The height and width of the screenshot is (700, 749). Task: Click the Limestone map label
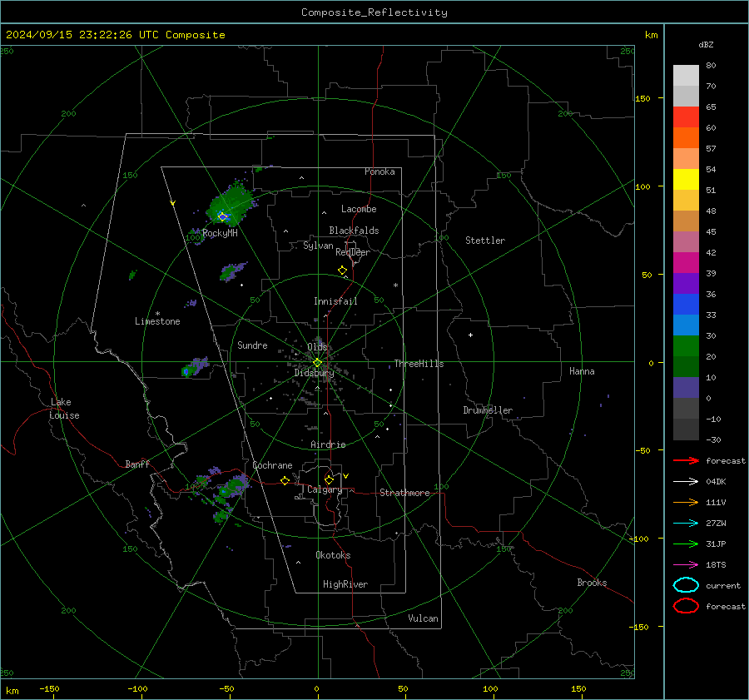(157, 321)
